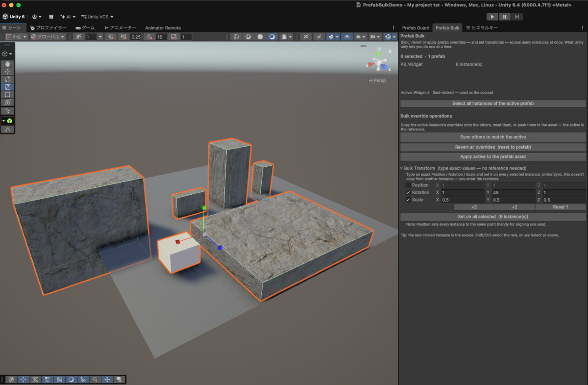Open the AI dropdown in the top toolbar

tap(68, 17)
